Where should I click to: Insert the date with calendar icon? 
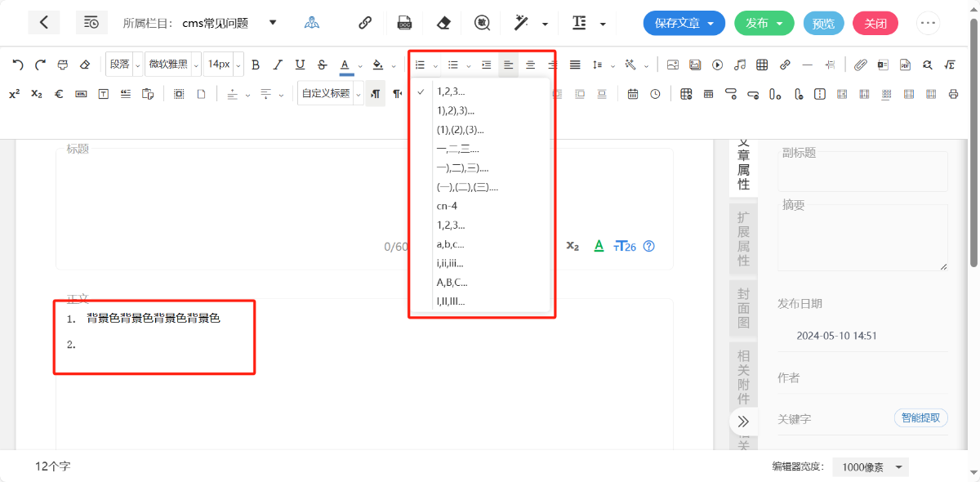click(x=633, y=94)
